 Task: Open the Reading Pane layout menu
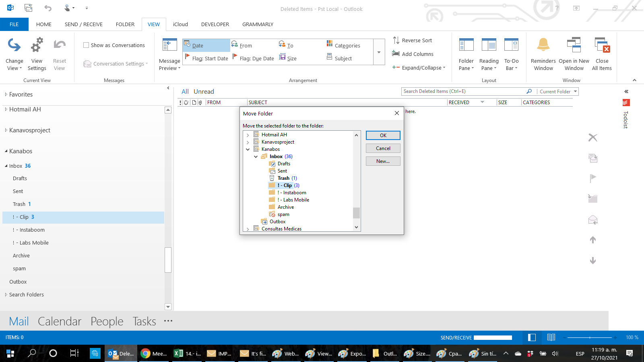tap(489, 55)
